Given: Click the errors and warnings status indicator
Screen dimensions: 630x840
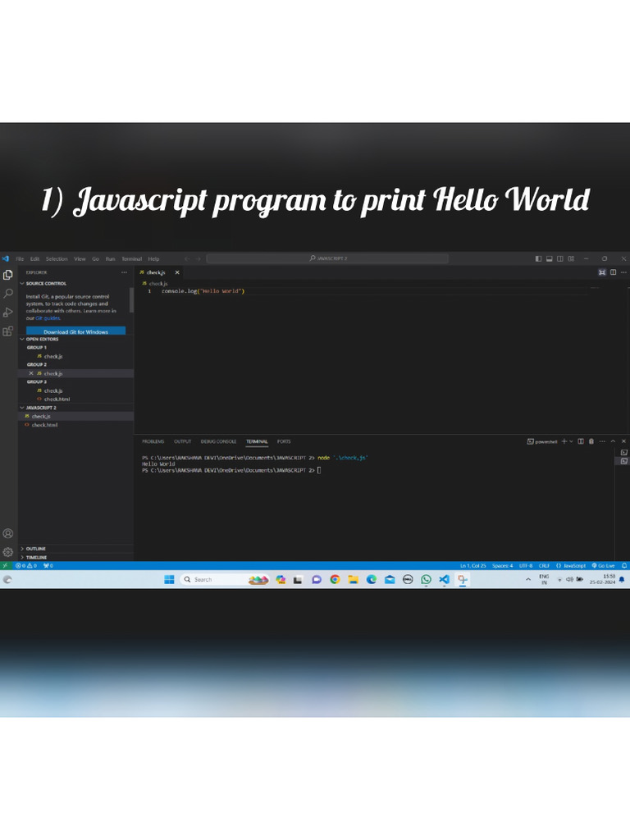Looking at the screenshot, I should point(26,566).
